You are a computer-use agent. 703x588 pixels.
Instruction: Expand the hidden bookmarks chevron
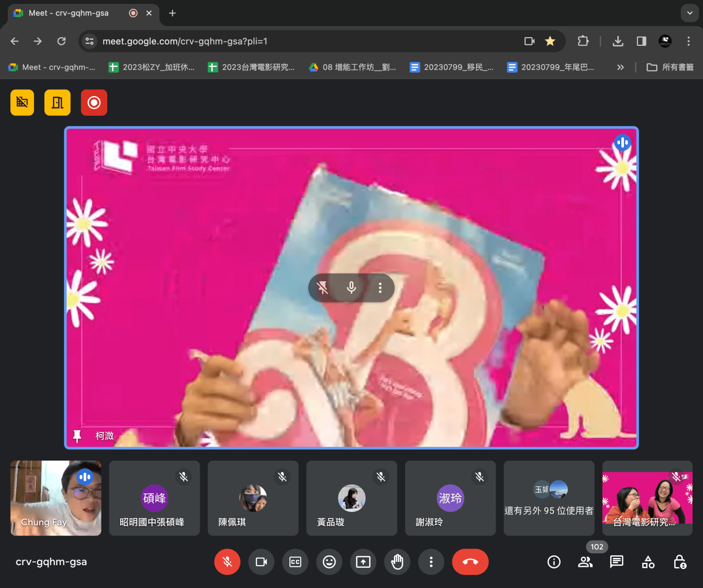620,67
